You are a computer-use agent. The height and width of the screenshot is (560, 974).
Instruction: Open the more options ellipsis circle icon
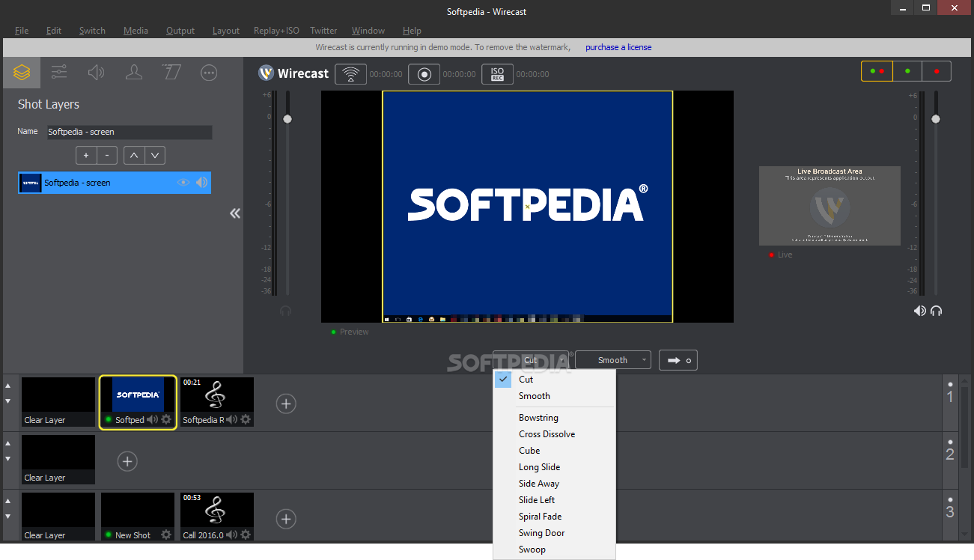click(209, 73)
